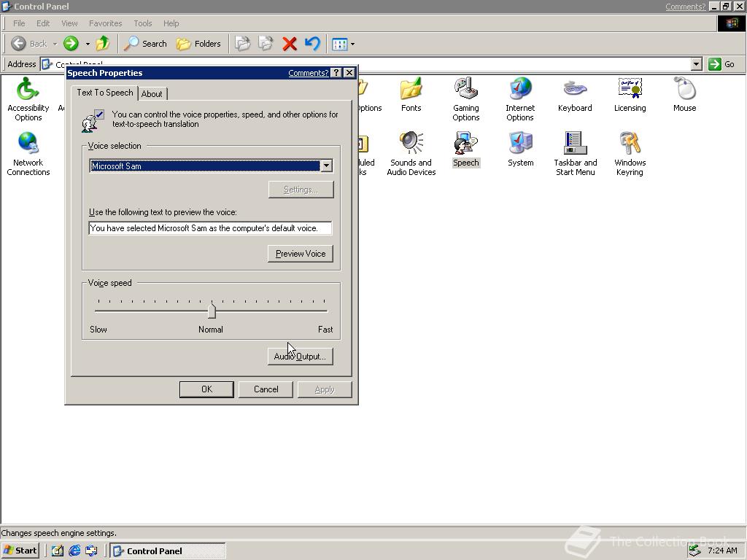The width and height of the screenshot is (747, 560).
Task: Open Network Connections icon
Action: click(x=28, y=153)
